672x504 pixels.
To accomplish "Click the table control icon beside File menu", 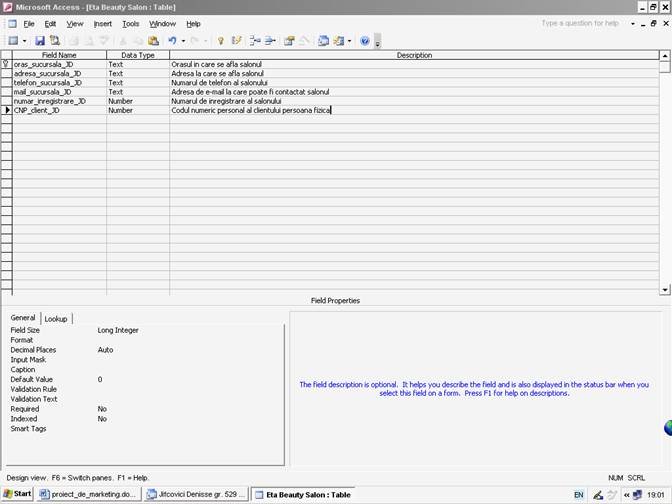I will coord(12,24).
